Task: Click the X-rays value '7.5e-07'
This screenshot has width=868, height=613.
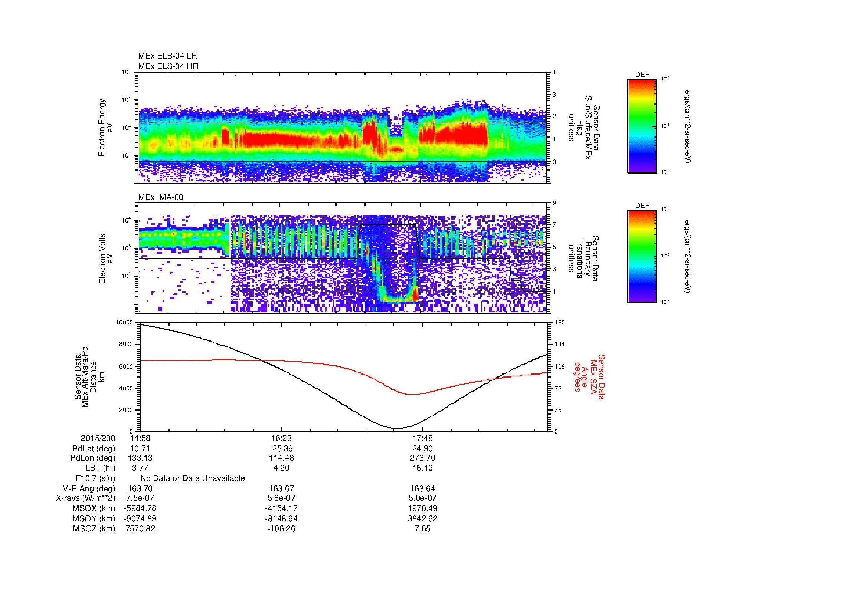Action: pos(140,498)
